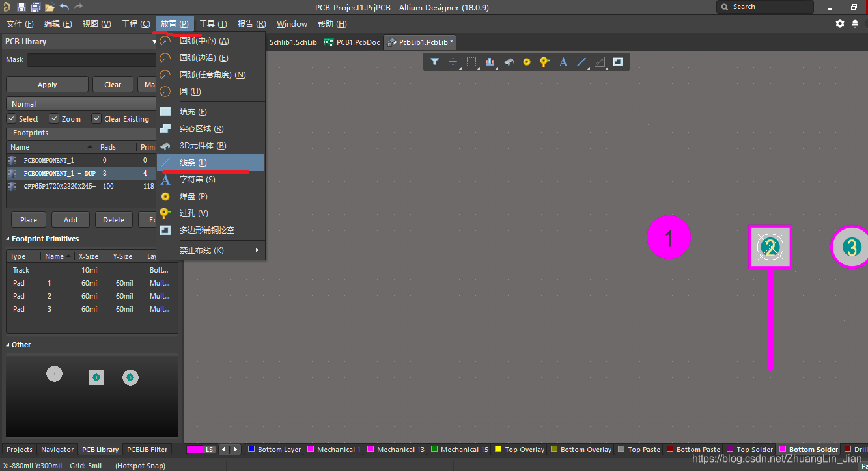868x471 pixels.
Task: Toggle the Clear Existing checkbox
Action: pos(96,118)
